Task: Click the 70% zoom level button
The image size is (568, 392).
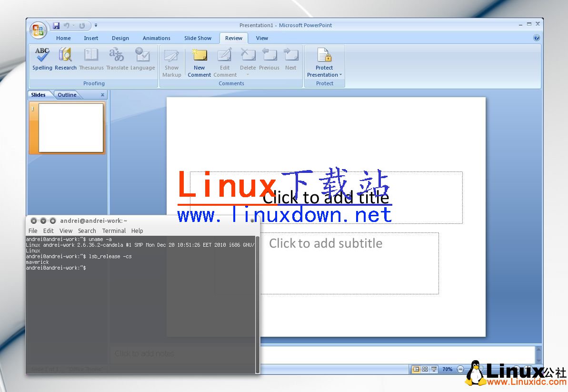Action: click(448, 369)
